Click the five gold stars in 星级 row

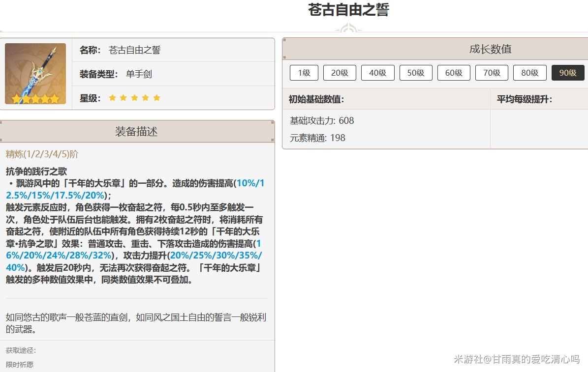134,98
